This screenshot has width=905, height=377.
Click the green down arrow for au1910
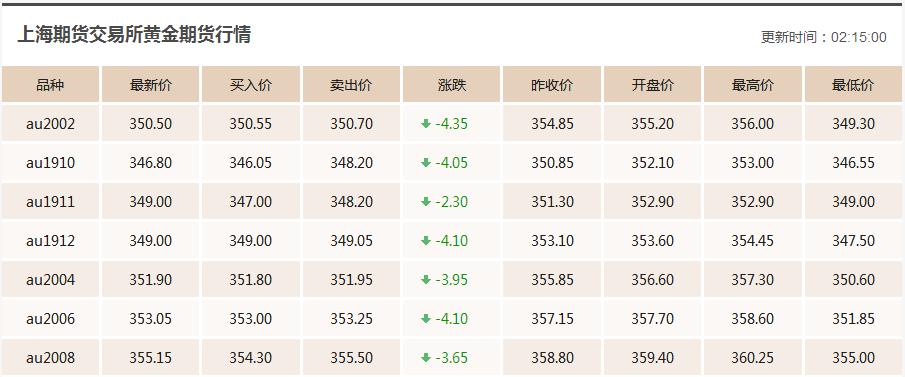[x=426, y=163]
